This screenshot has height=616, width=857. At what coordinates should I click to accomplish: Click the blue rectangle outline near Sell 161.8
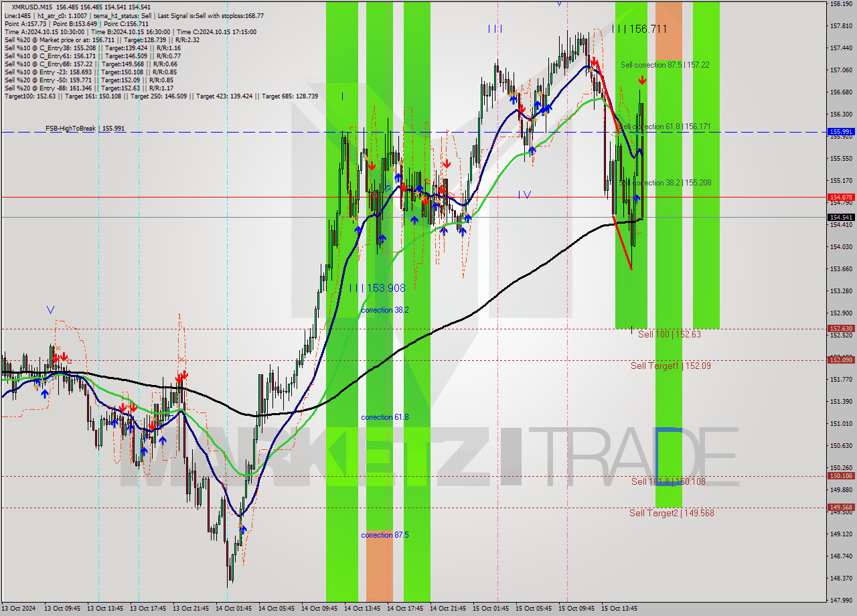(669, 457)
